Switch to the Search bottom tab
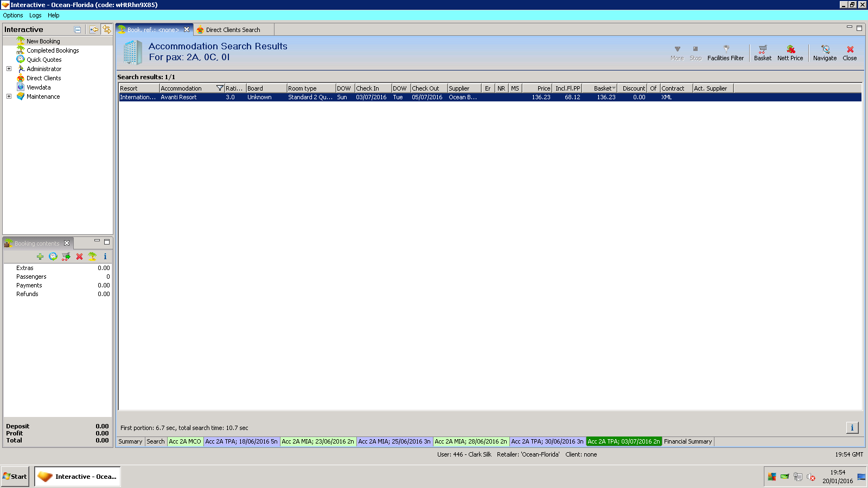This screenshot has height=488, width=868. point(156,441)
